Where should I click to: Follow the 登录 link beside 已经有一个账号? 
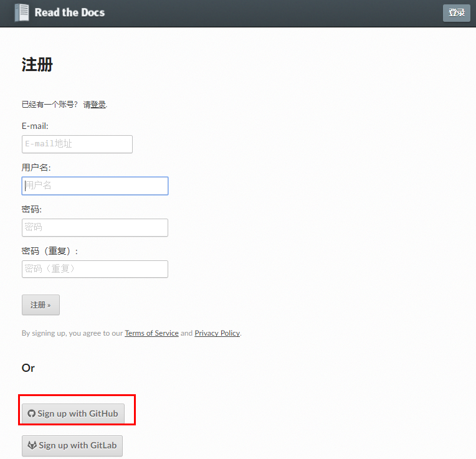point(98,105)
